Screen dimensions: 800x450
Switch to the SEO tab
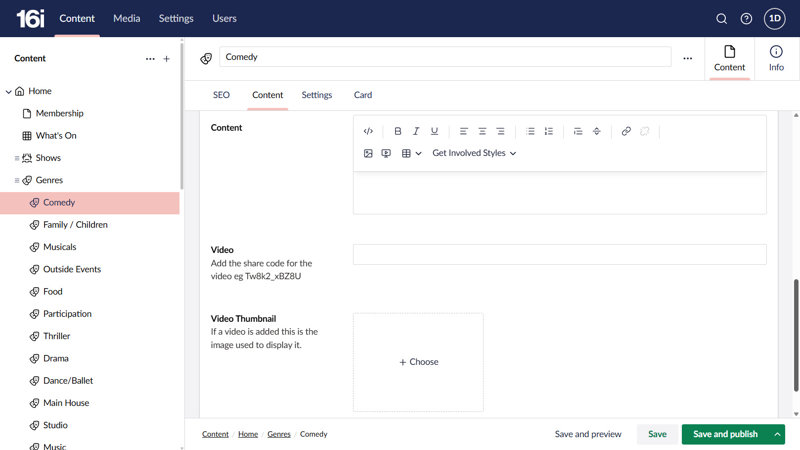(221, 95)
